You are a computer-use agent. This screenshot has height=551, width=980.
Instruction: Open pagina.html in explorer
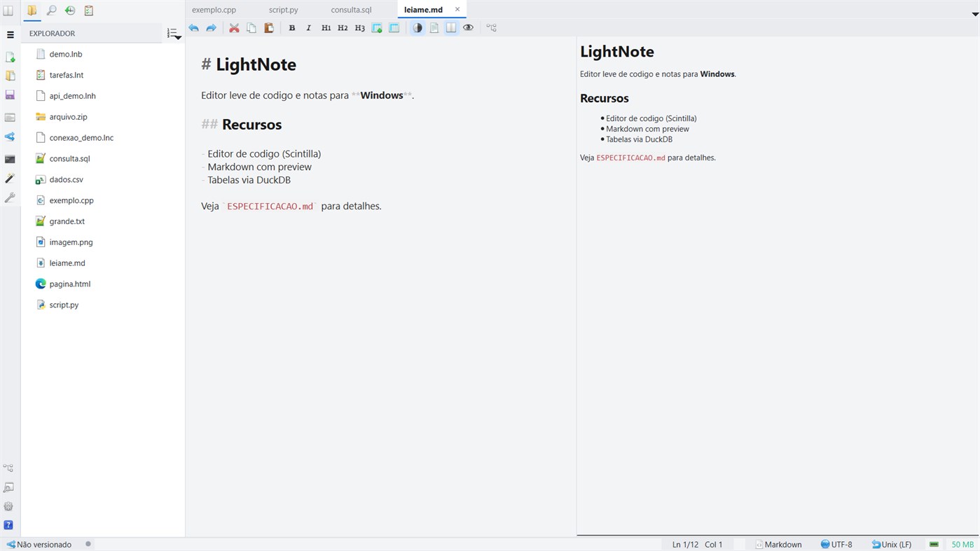[70, 284]
